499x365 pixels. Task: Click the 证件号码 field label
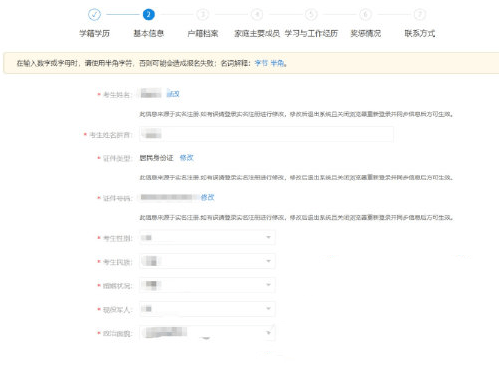[x=117, y=198]
